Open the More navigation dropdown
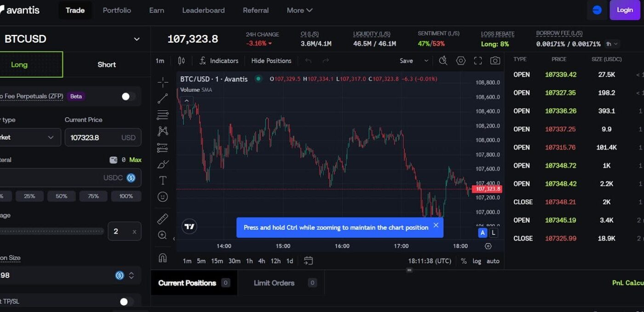Viewport: 644px width, 312px height. pyautogui.click(x=299, y=10)
